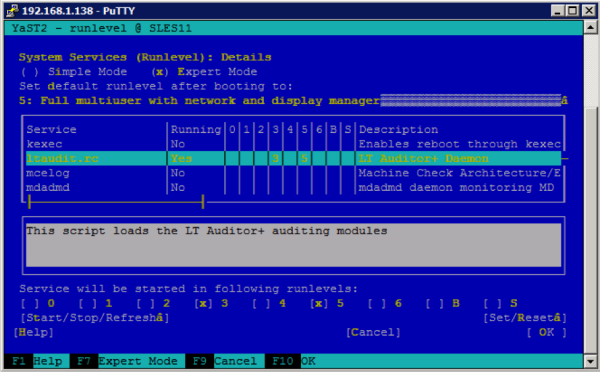Image resolution: width=600 pixels, height=372 pixels.
Task: Click the Yes running status of ltaudit.rc
Action: point(181,158)
